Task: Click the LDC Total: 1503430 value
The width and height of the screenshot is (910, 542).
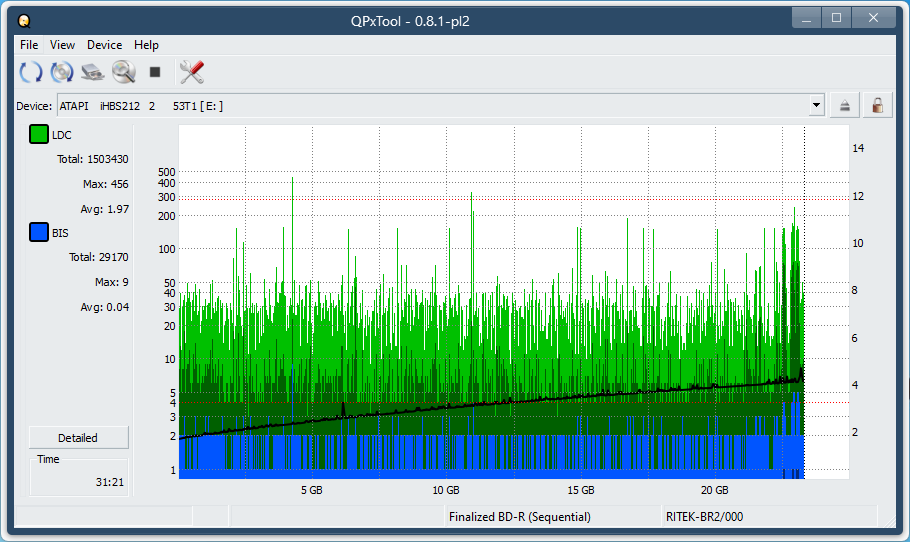Action: point(92,159)
